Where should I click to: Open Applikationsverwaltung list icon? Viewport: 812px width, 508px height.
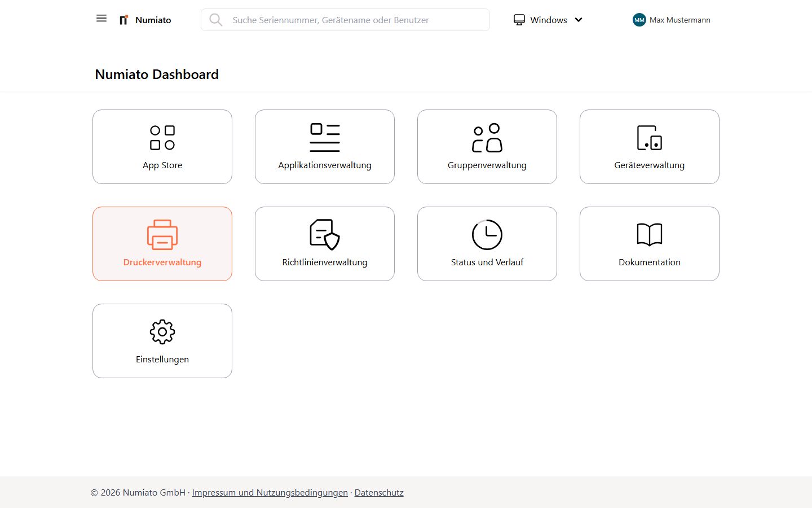pos(325,138)
